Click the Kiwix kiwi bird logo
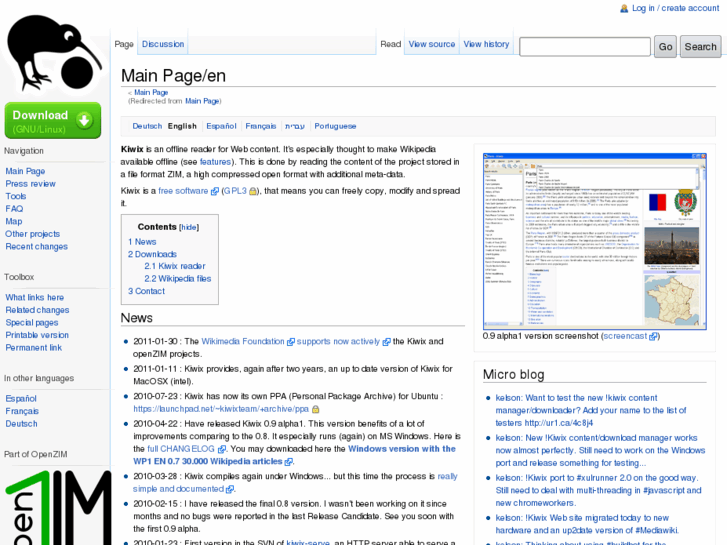The image size is (727, 545). (x=53, y=52)
